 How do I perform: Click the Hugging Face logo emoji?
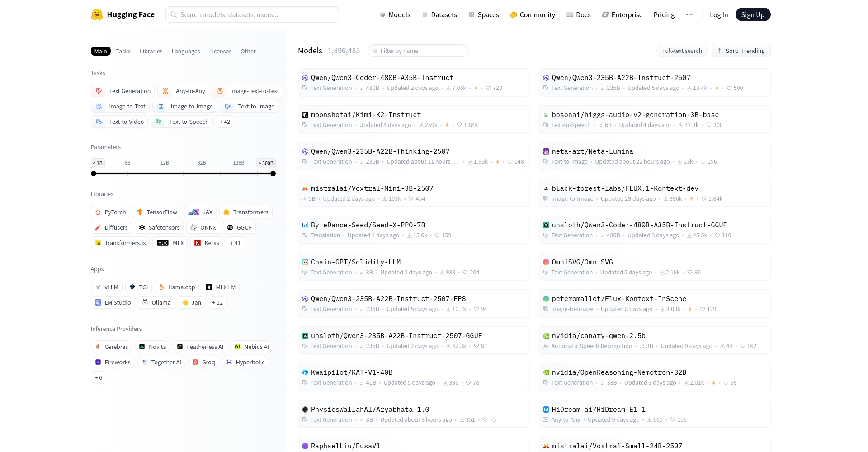click(97, 14)
